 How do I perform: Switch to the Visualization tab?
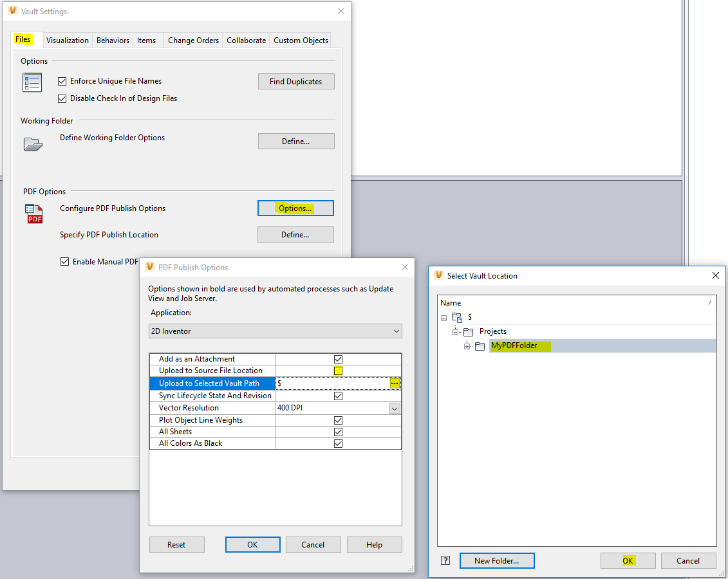(x=68, y=41)
